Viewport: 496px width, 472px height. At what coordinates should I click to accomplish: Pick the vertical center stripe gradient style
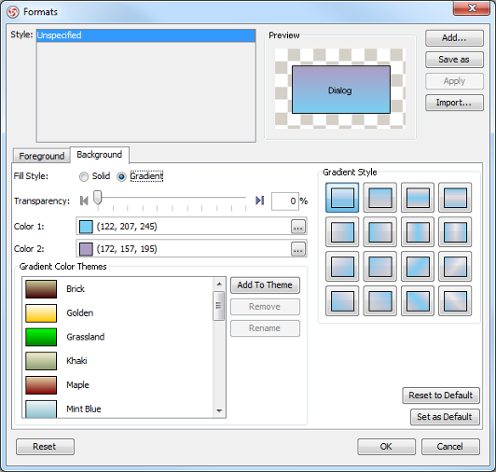417,232
